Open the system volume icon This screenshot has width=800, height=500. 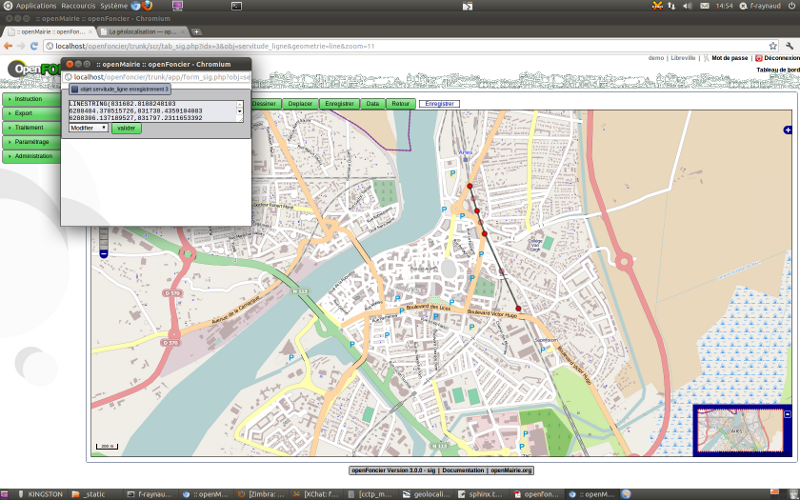(686, 6)
